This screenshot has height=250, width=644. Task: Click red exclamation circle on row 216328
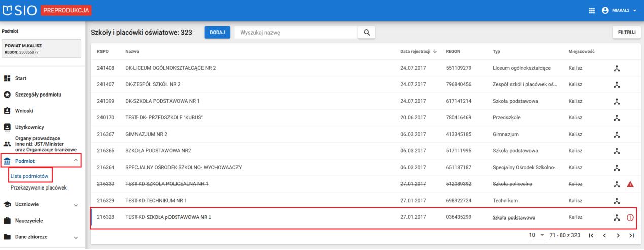[x=630, y=217]
